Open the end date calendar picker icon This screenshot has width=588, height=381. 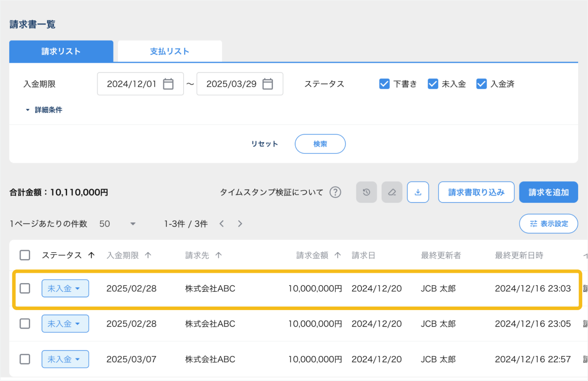click(268, 84)
